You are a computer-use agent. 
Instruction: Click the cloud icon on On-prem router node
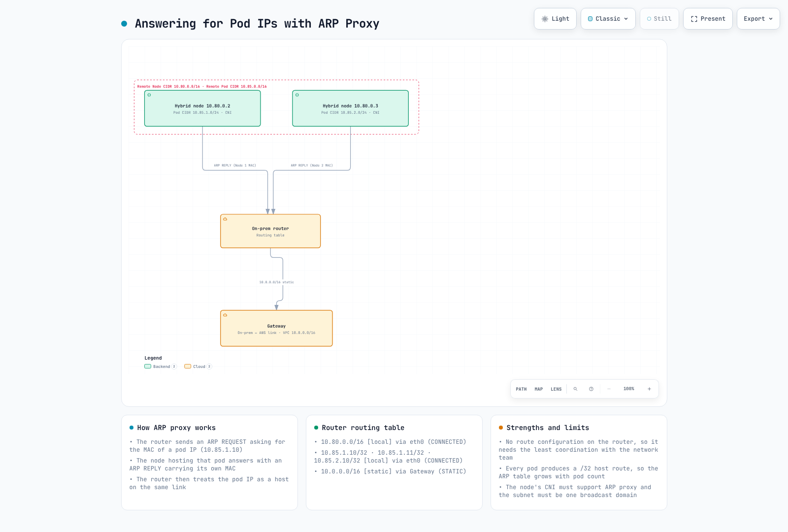point(225,219)
